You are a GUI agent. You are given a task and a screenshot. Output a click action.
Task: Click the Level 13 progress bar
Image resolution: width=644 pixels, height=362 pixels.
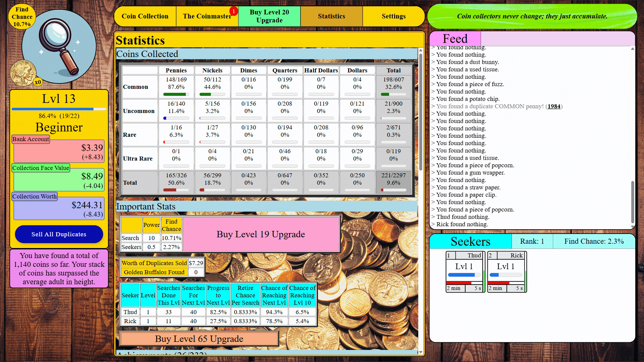click(x=59, y=109)
